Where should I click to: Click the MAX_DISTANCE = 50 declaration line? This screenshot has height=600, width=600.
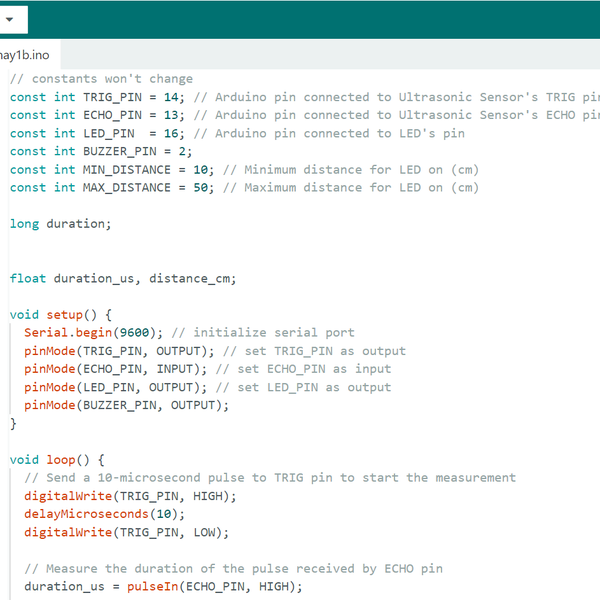tap(245, 188)
